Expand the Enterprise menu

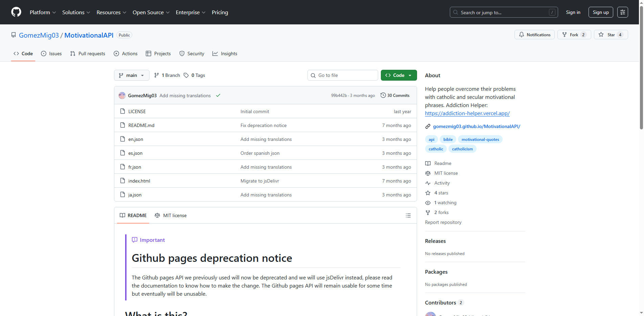click(x=190, y=12)
